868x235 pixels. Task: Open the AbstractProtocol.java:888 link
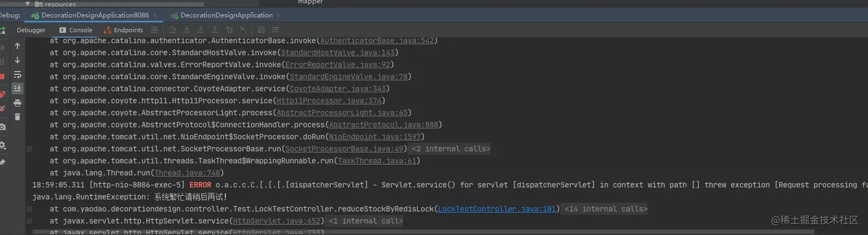[384, 125]
